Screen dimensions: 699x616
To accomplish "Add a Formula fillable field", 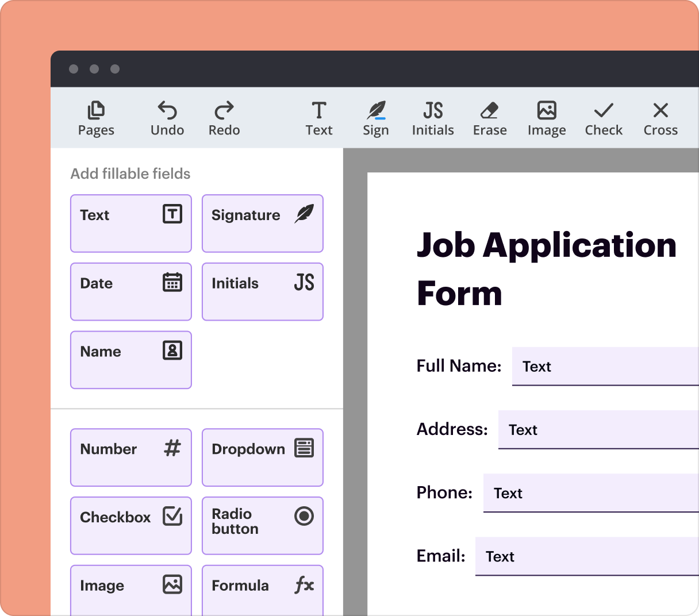I will [262, 590].
